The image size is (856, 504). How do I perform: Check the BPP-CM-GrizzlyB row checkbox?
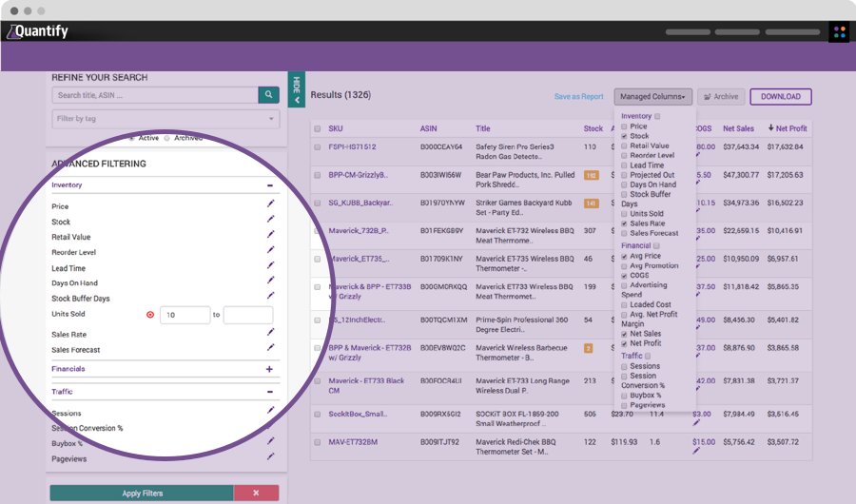click(317, 175)
